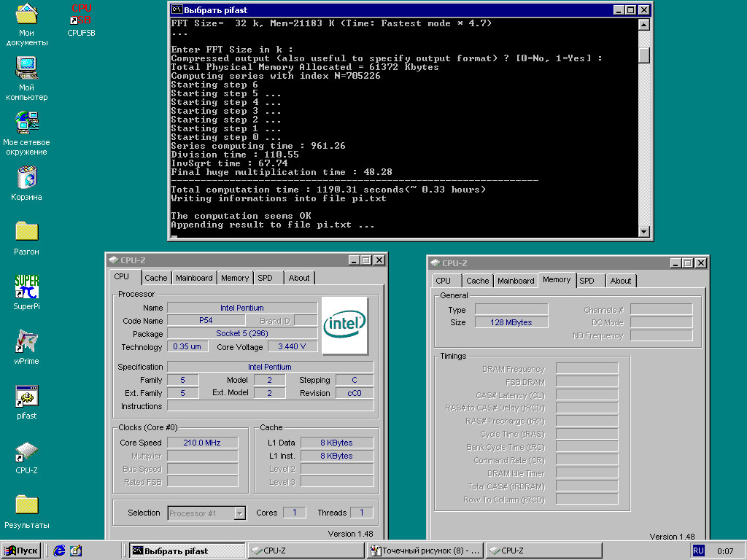Viewport: 747px width, 560px height.
Task: Switch to the first CPU-Z taskbar button
Action: [x=306, y=551]
